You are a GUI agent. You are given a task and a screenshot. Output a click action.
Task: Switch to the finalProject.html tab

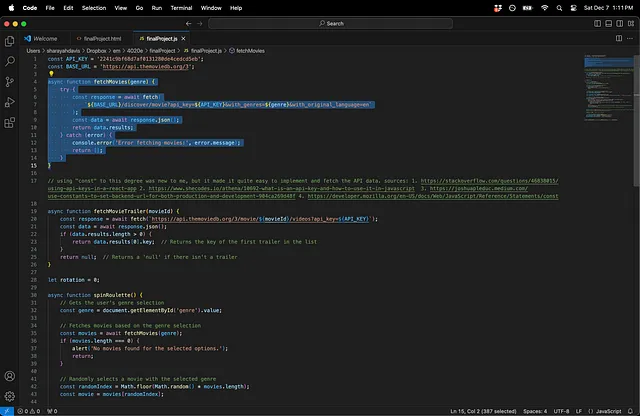pos(102,37)
